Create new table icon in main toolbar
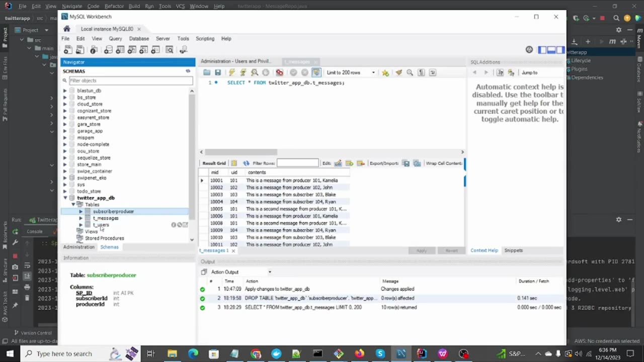Image resolution: width=644 pixels, height=362 pixels. [x=120, y=50]
